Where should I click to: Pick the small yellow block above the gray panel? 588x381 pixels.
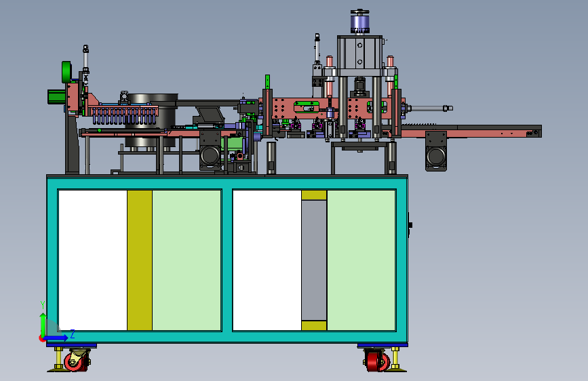(x=314, y=195)
